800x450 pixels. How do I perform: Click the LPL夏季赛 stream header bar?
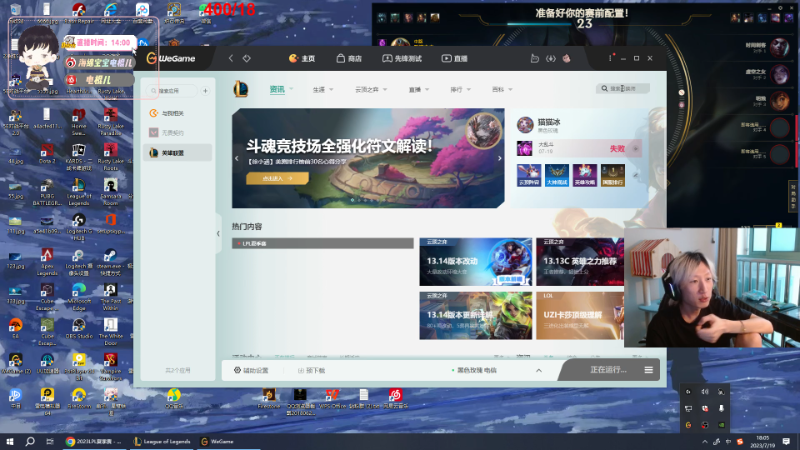tap(322, 243)
